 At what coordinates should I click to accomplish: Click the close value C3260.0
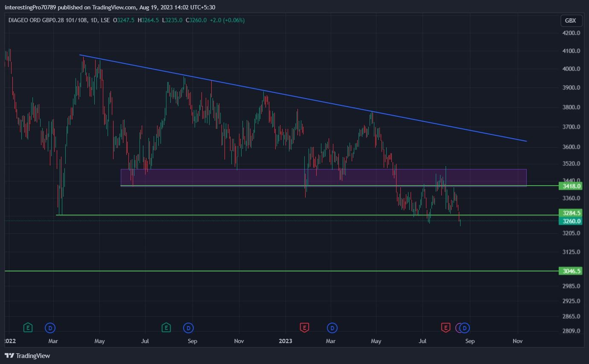click(196, 20)
